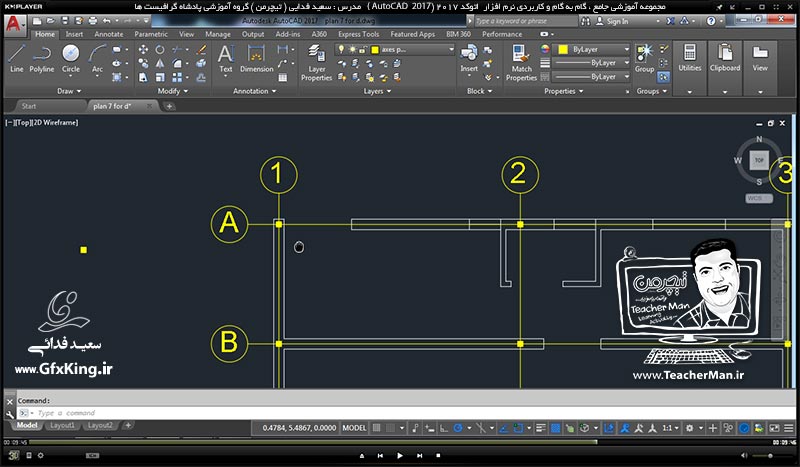The width and height of the screenshot is (800, 467).
Task: Click the [2D Wireframe] visual style control
Action: (55, 122)
